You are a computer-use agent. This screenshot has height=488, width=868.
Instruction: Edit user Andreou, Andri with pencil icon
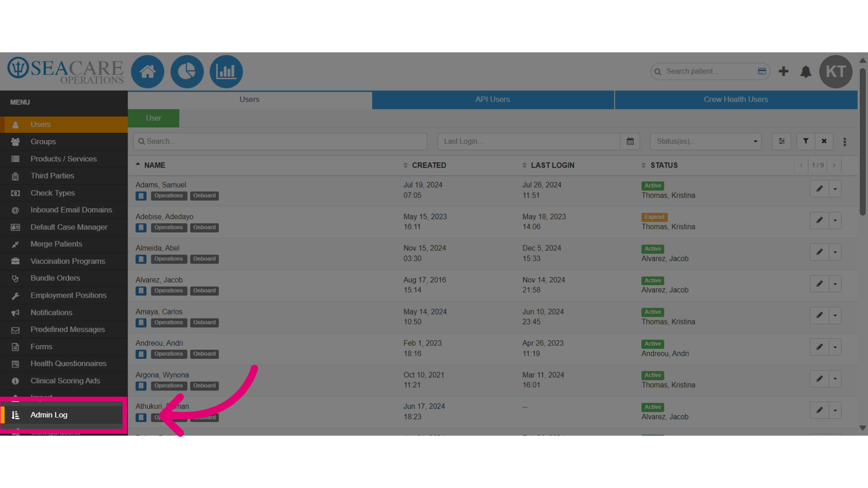(819, 347)
